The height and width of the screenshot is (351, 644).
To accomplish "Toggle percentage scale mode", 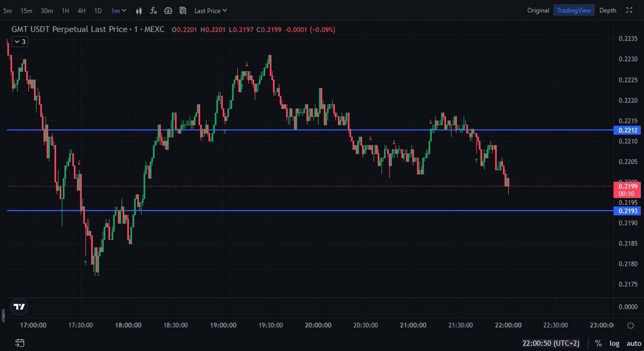I will (x=598, y=343).
